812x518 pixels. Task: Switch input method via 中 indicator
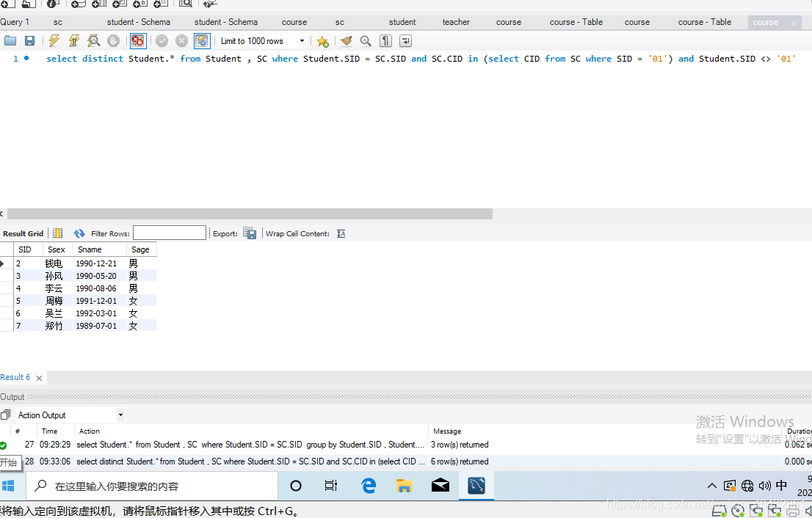781,486
